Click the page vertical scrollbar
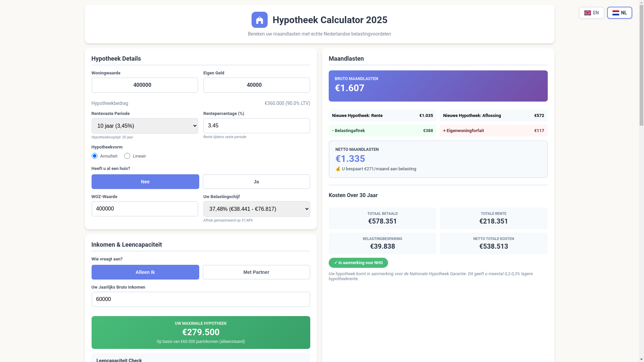This screenshot has width=644, height=362. 641,67
